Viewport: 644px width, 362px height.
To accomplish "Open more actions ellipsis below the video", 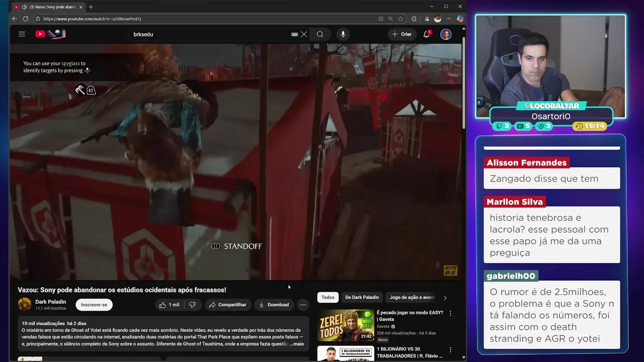I will [303, 305].
